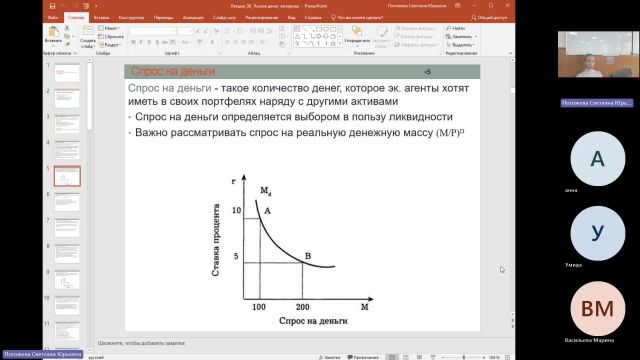
Task: Open the Переходы ribbon tab
Action: point(163,18)
